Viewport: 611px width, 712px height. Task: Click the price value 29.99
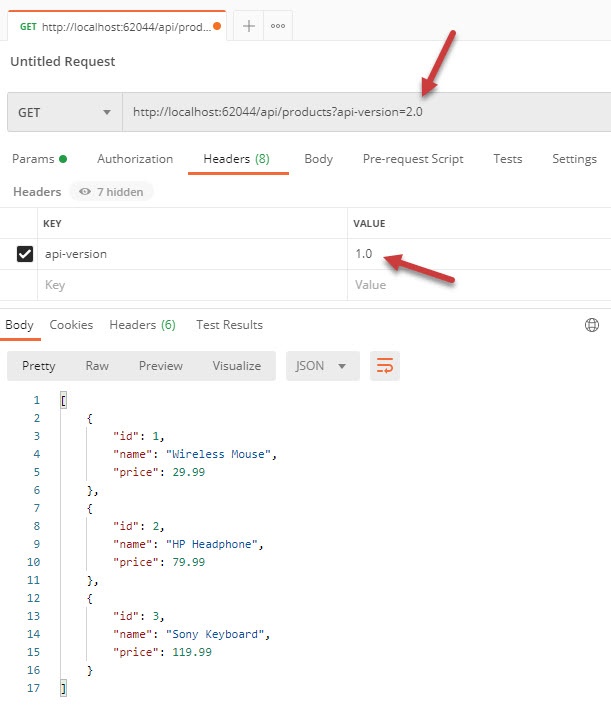pos(188,472)
